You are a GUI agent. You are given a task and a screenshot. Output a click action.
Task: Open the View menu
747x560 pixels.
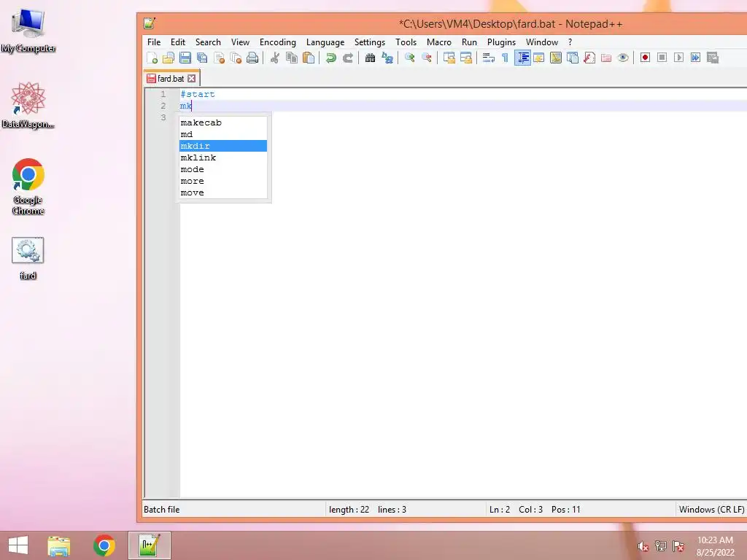click(240, 42)
